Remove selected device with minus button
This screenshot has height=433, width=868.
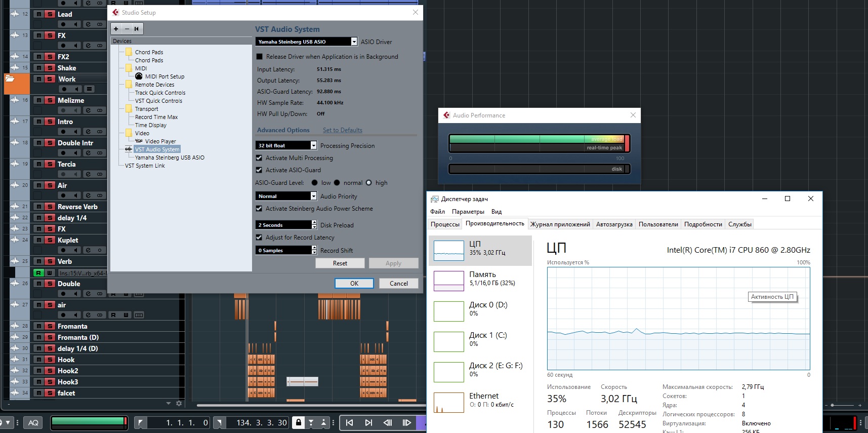[x=127, y=29]
